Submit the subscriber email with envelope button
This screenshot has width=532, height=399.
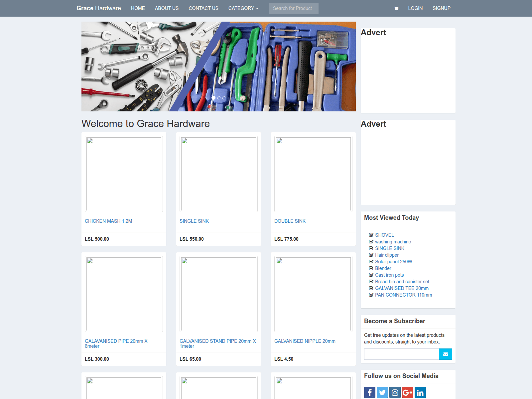click(445, 354)
